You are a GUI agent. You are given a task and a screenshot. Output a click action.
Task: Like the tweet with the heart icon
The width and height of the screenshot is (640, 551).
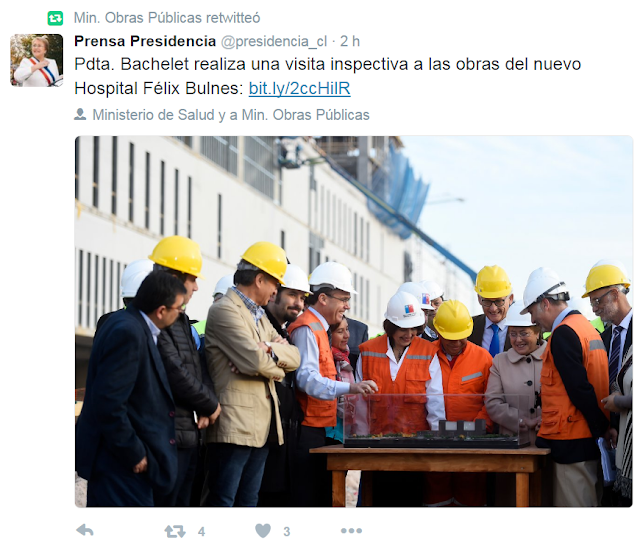pyautogui.click(x=263, y=531)
